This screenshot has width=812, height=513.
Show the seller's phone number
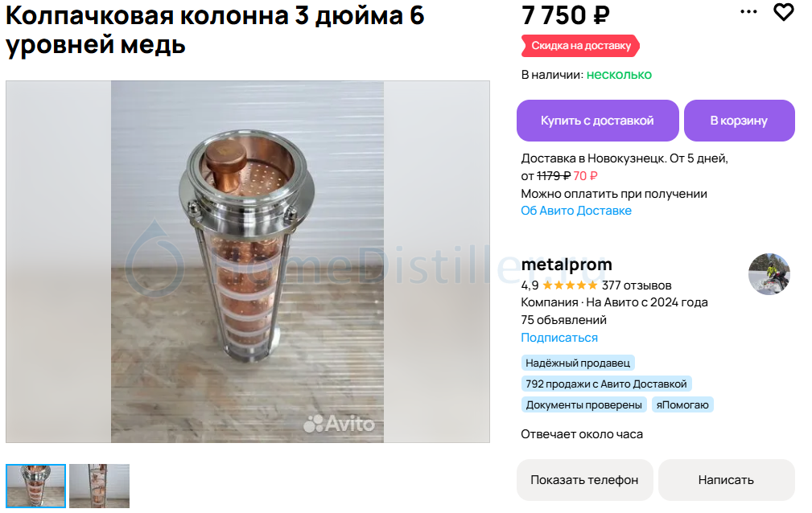point(585,480)
